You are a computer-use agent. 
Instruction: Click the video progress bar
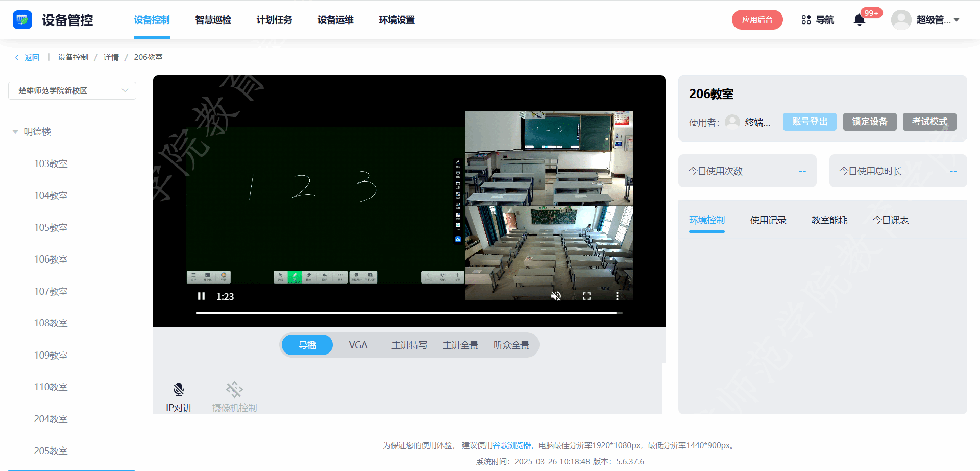[x=408, y=313]
